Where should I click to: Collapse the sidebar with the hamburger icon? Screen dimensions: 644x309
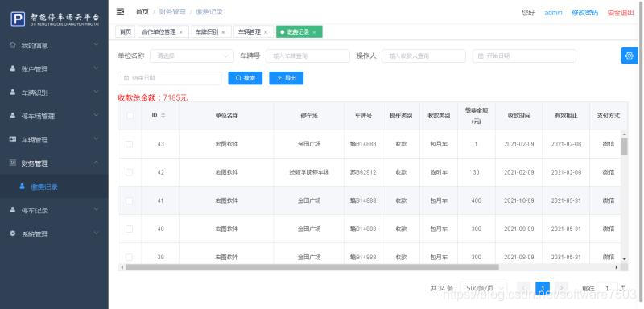120,12
